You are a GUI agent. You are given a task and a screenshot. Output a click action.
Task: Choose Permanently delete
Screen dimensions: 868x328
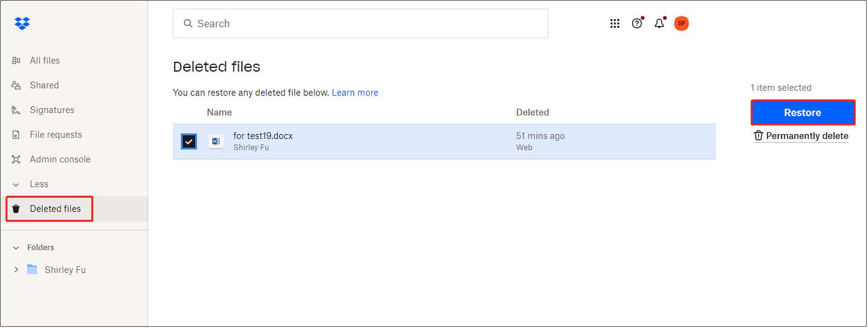(801, 136)
